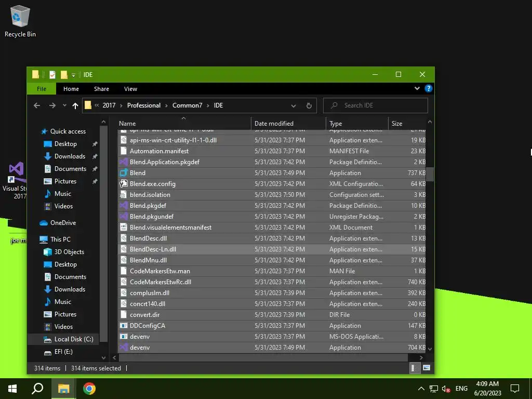Open the Recycle Bin desktop icon
The width and height of the screenshot is (532, 399).
tap(20, 21)
